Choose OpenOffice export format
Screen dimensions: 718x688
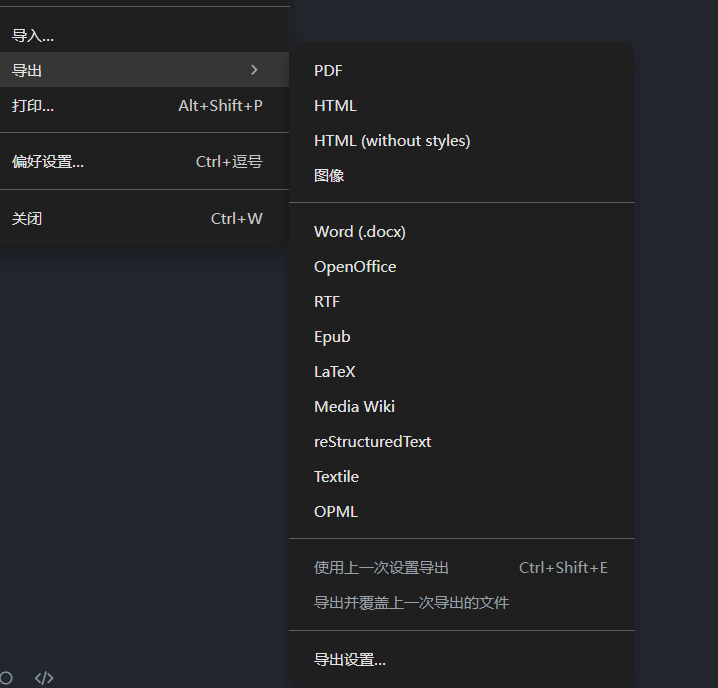click(x=355, y=267)
